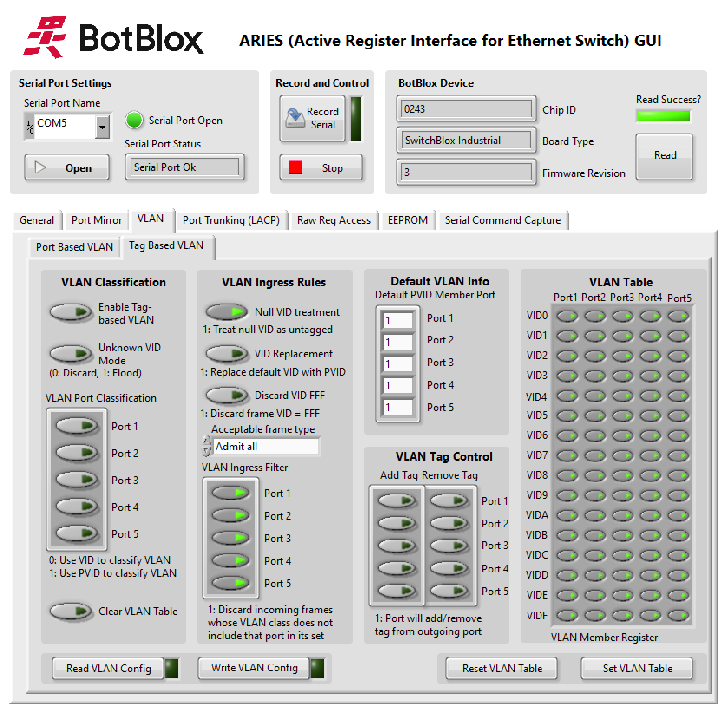Click the BotBlox logo
This screenshot has width=728, height=713.
[114, 38]
